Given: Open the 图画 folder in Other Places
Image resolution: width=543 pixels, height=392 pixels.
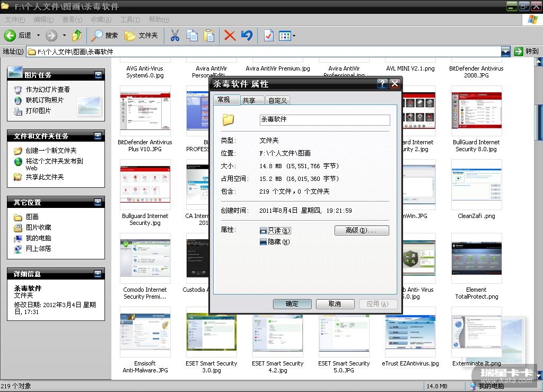Looking at the screenshot, I should 32,217.
